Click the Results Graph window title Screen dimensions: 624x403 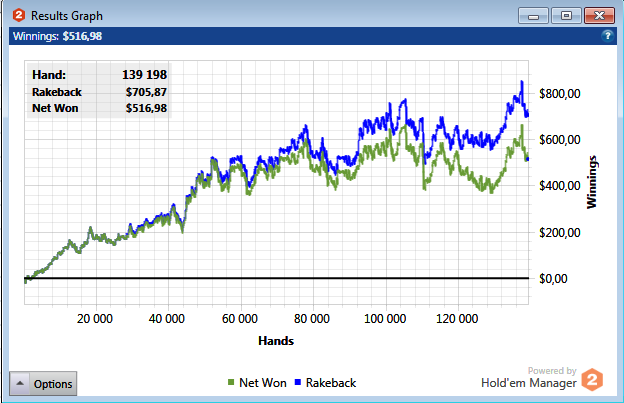[67, 16]
